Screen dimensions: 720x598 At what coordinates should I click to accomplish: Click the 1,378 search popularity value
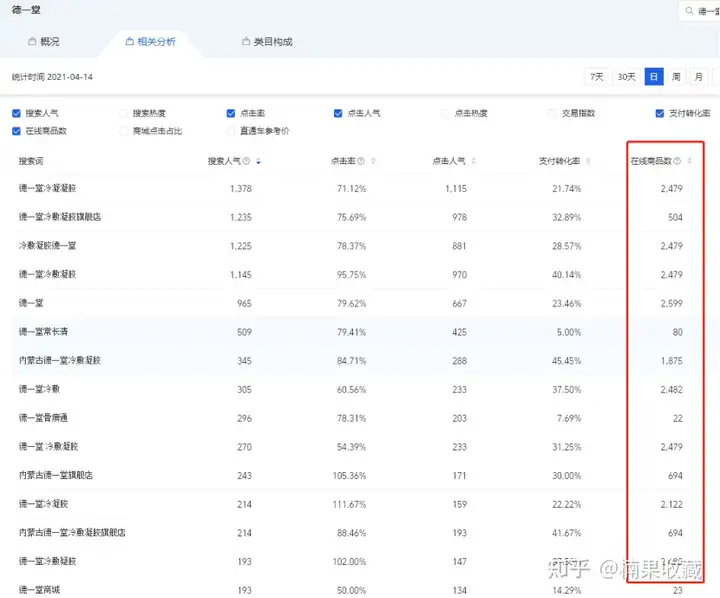[241, 188]
